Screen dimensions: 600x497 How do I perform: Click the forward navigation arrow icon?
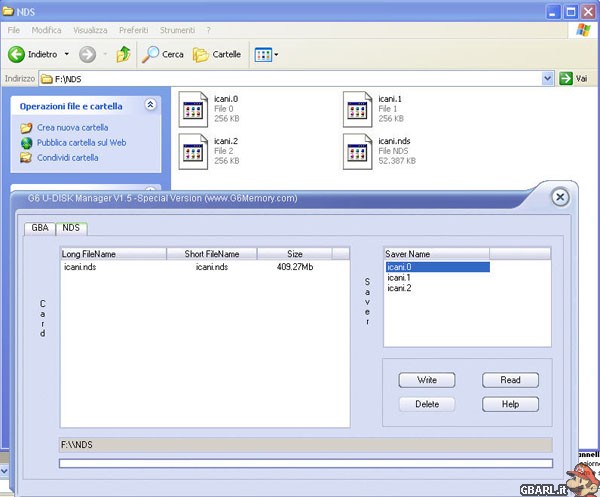click(x=87, y=54)
